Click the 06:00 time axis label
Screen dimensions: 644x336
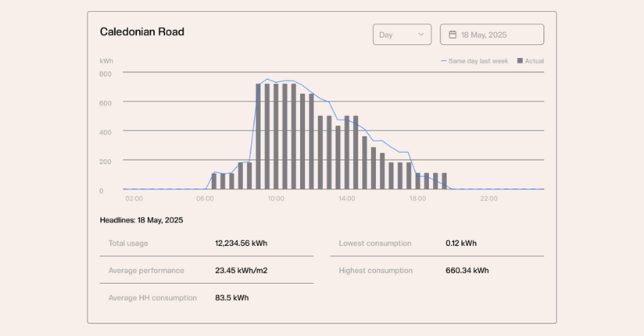(x=204, y=198)
